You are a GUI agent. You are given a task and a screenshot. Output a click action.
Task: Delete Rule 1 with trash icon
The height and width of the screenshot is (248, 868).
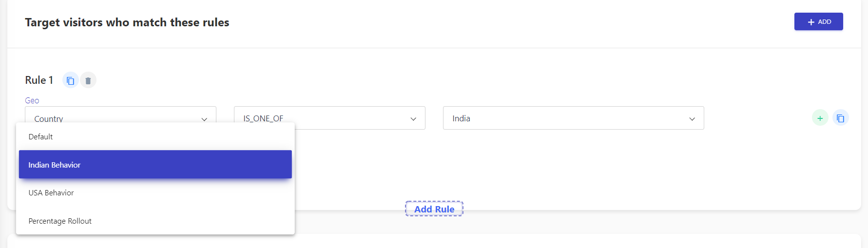coord(88,80)
